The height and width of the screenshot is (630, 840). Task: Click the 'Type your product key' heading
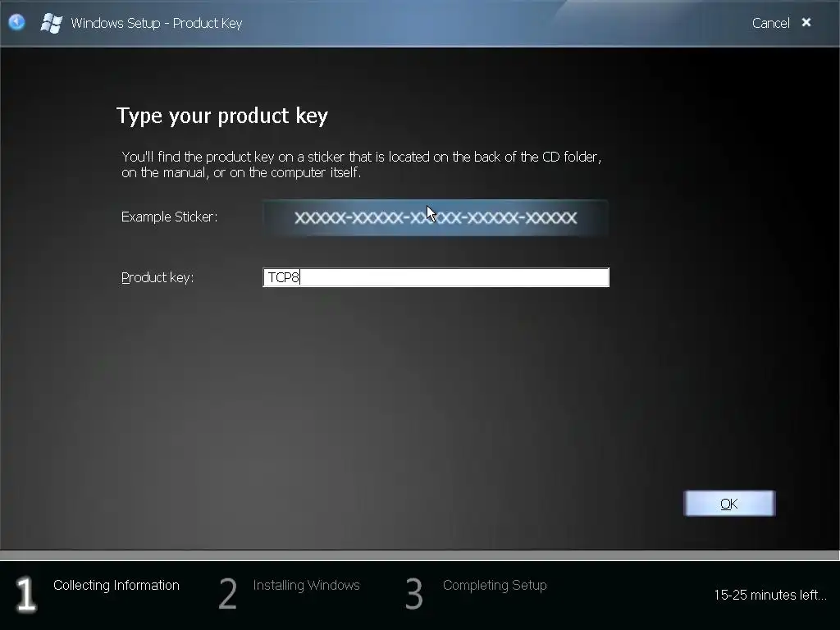point(221,116)
